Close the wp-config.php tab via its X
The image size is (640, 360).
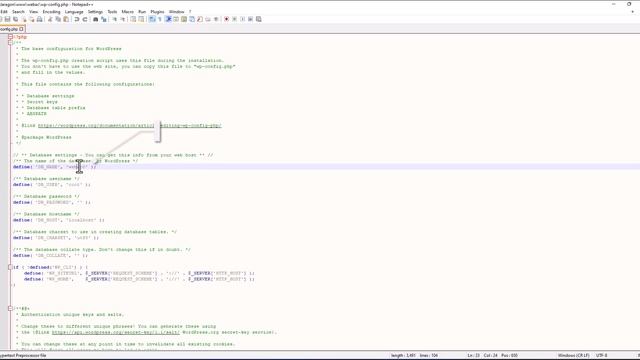[x=21, y=29]
